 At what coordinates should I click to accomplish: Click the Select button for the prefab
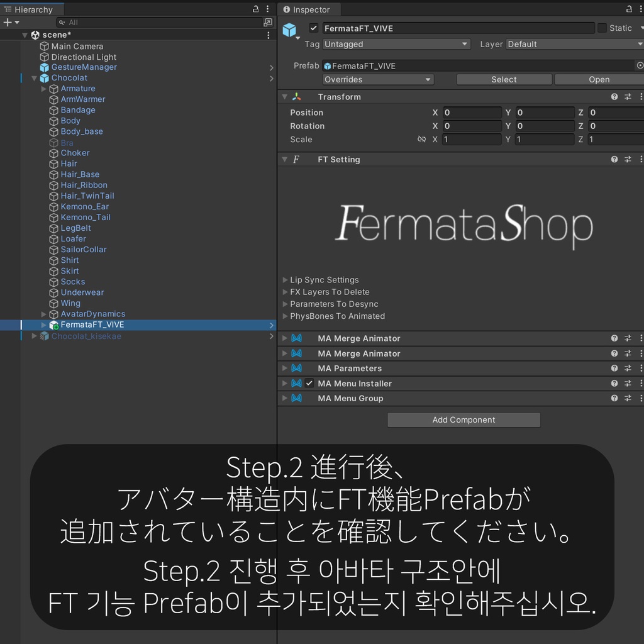503,79
